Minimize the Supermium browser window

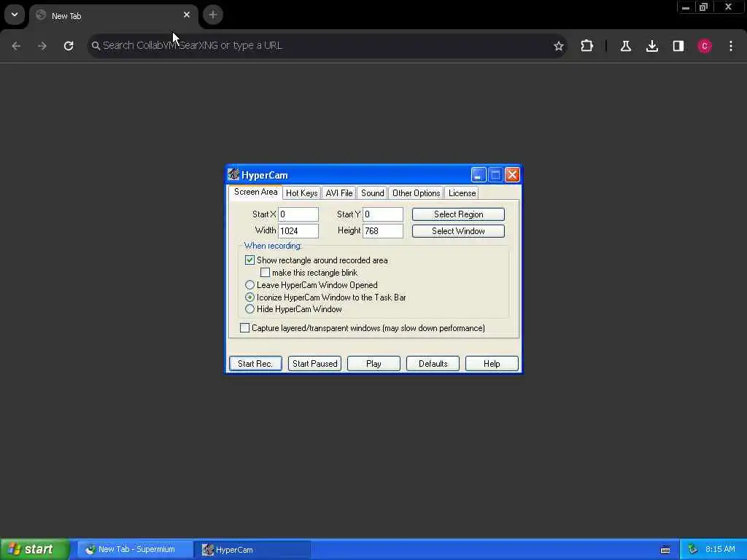tap(686, 7)
